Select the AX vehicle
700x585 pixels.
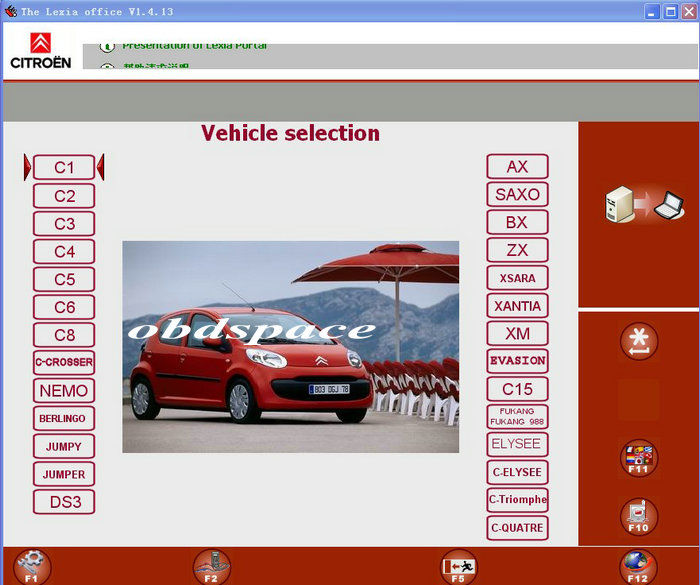[x=517, y=167]
